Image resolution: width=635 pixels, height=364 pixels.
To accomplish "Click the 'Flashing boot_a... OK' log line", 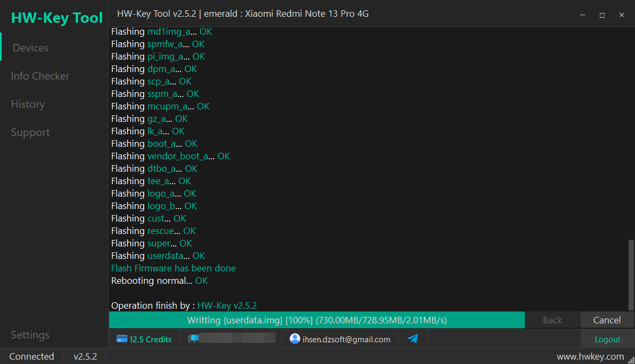I will point(155,144).
